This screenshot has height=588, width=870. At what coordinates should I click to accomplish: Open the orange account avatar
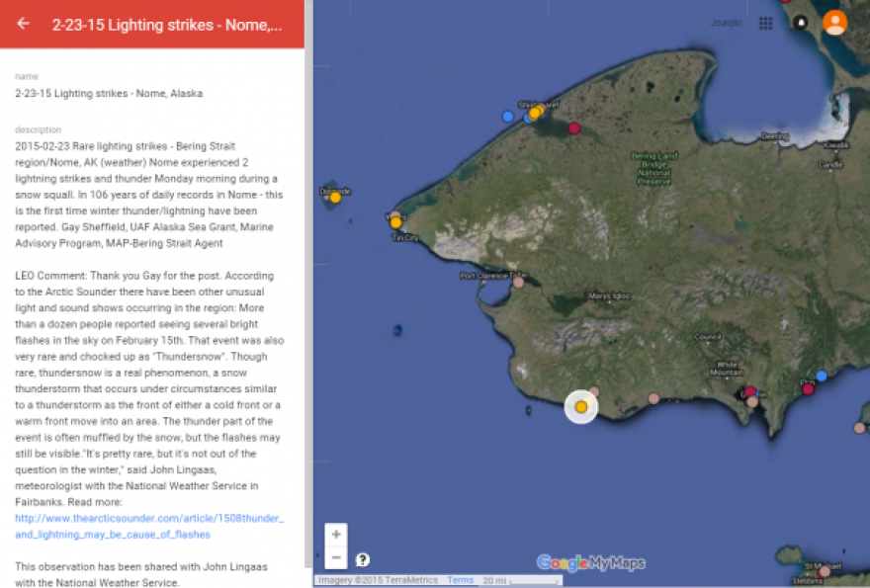coord(834,23)
